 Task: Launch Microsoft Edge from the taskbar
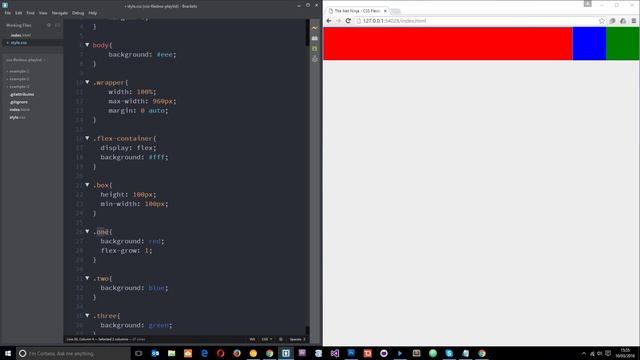[204, 353]
